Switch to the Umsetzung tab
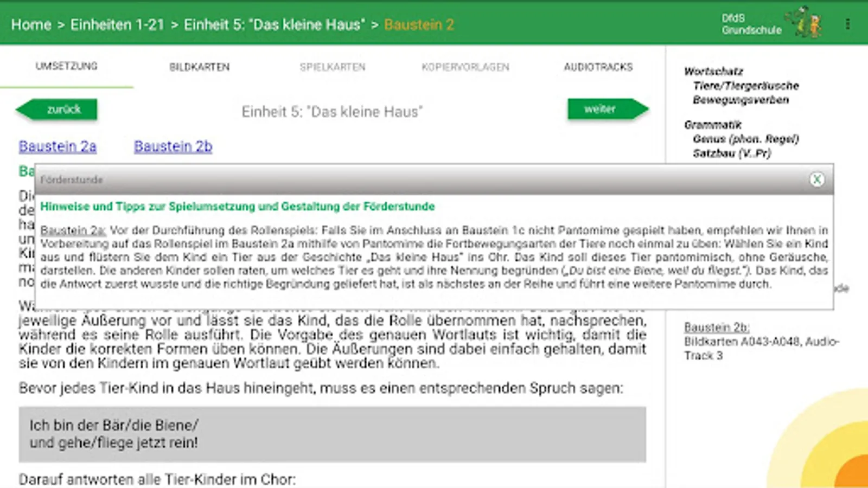The height and width of the screenshot is (488, 868). click(67, 66)
